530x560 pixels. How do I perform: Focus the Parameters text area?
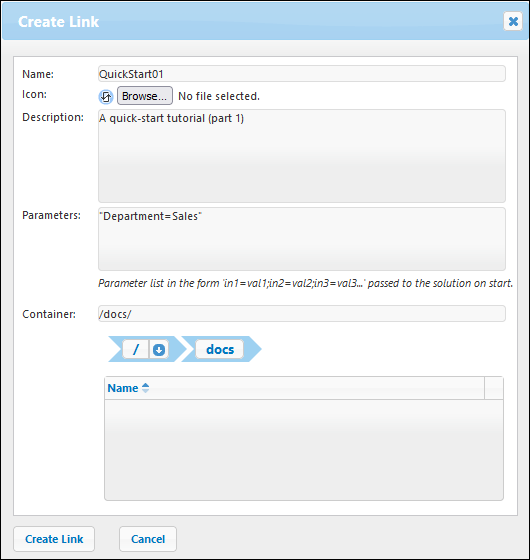[x=302, y=239]
